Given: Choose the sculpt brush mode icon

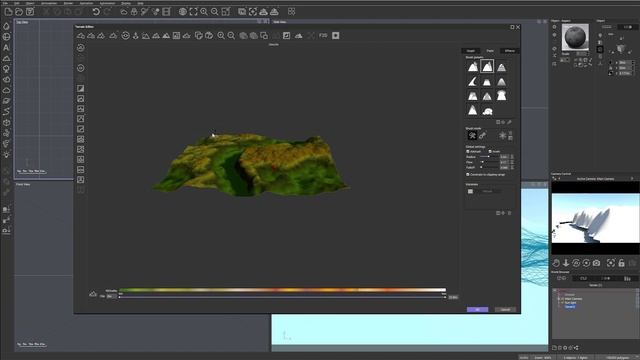Looking at the screenshot, I should pyautogui.click(x=472, y=136).
